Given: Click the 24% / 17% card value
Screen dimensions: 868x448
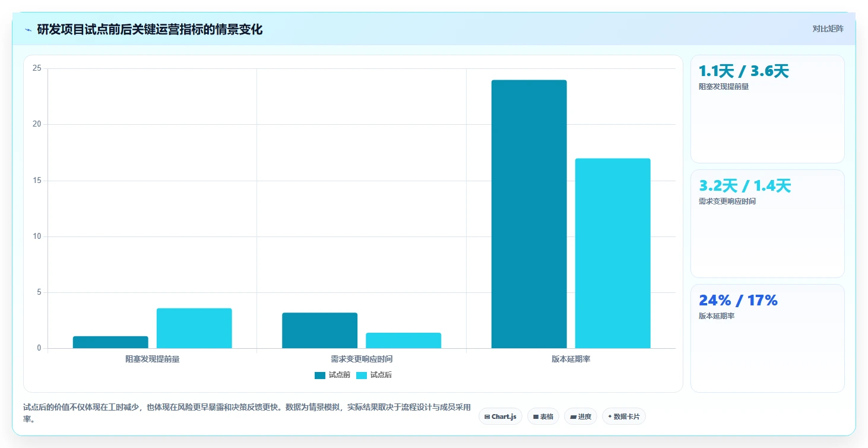Looking at the screenshot, I should pos(738,301).
